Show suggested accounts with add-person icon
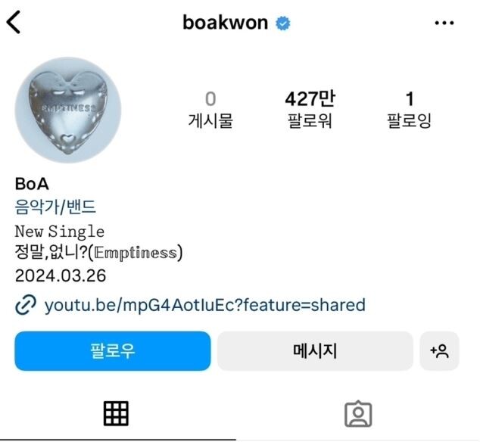This screenshot has height=448, width=480. tap(439, 351)
